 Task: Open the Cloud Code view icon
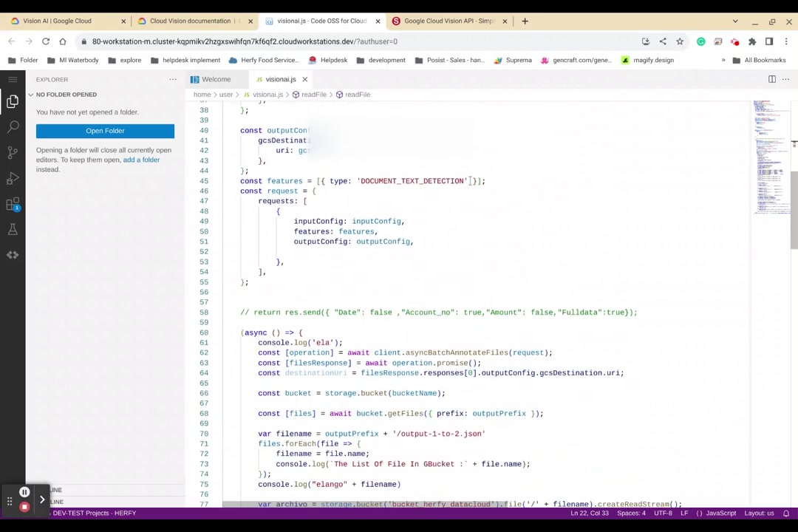coord(13,254)
